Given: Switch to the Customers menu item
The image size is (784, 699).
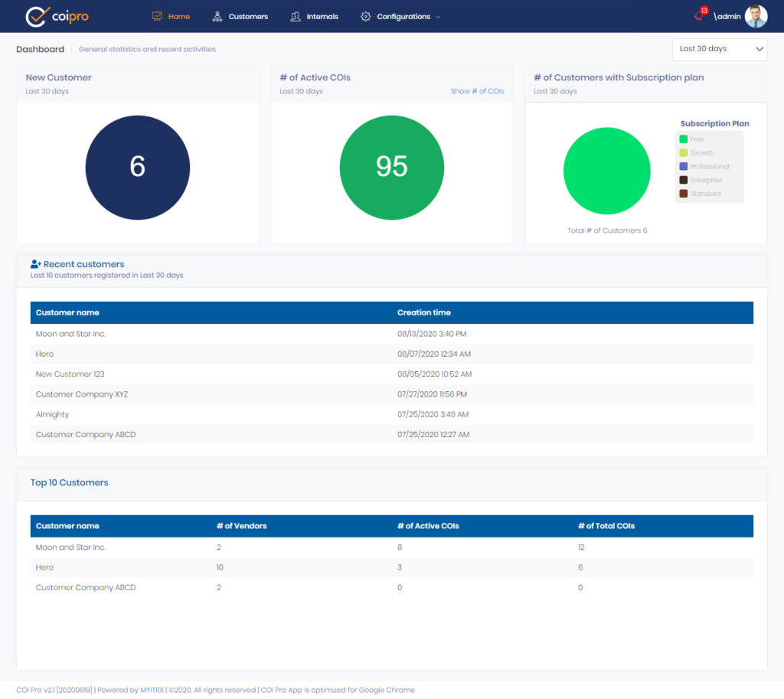Looking at the screenshot, I should pos(247,15).
